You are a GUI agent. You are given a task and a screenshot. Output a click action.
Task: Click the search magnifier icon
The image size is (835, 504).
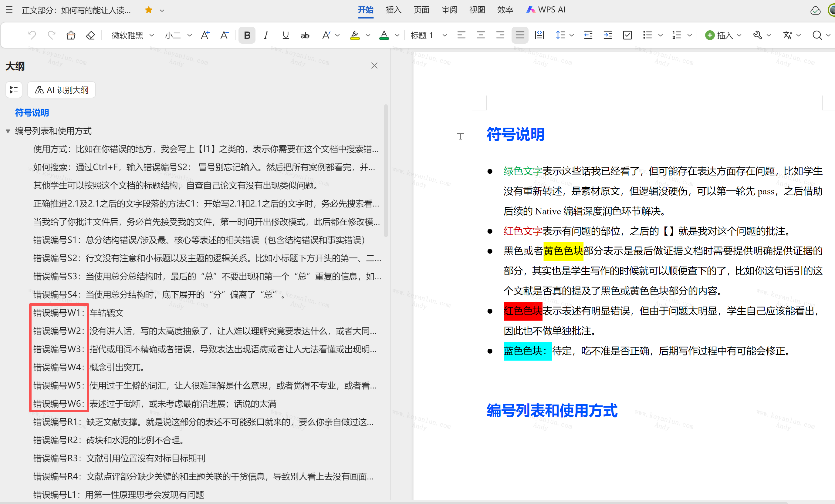(817, 35)
